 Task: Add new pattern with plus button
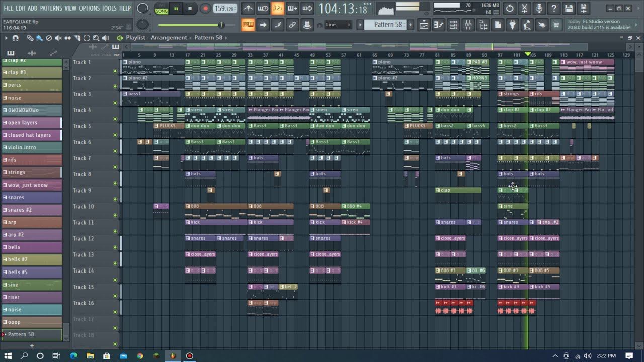click(410, 25)
